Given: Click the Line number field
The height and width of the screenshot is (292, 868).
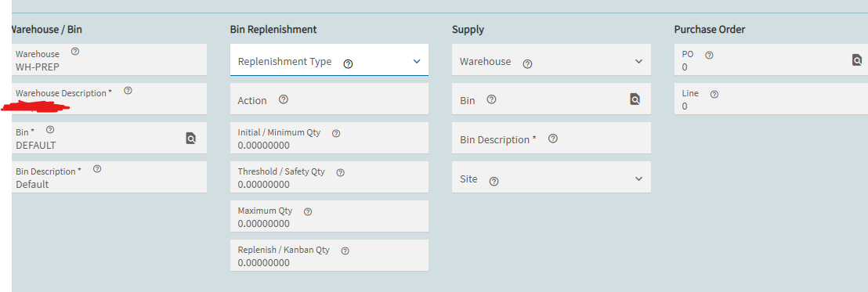Looking at the screenshot, I should (771, 99).
